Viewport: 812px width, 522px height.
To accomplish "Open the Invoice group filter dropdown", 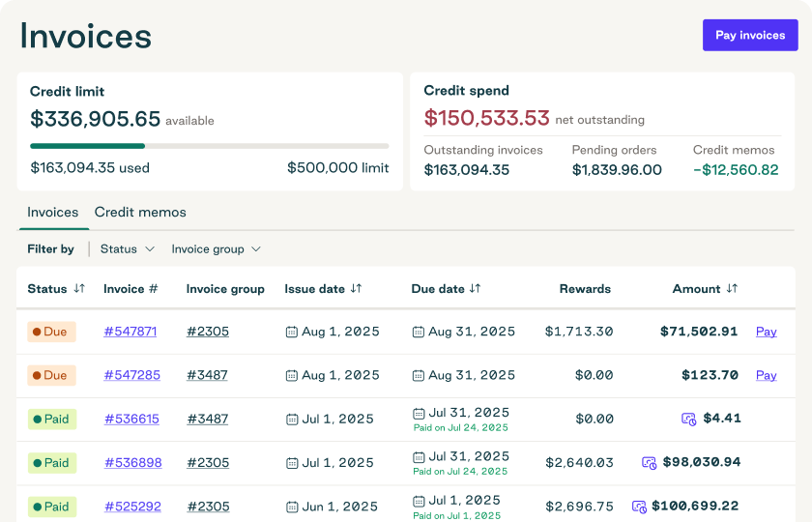I will 216,249.
